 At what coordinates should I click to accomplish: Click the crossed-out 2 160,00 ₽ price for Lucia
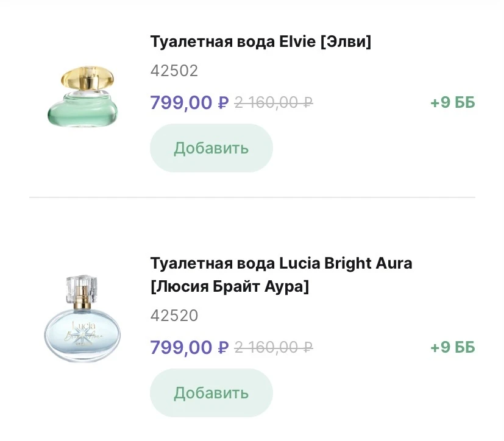point(274,348)
